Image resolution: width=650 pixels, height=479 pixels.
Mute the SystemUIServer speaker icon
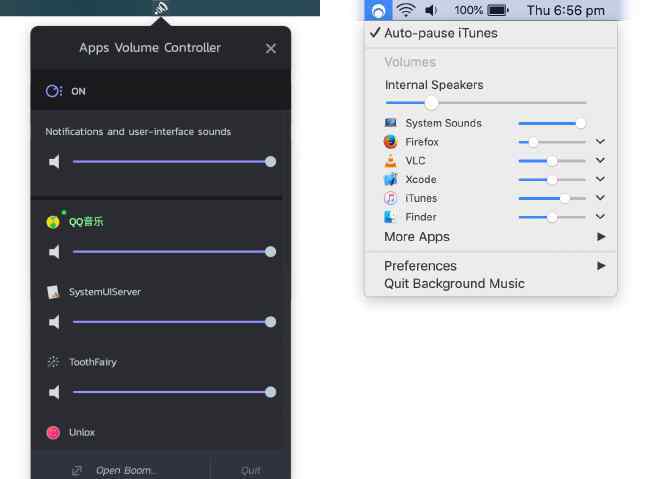tap(54, 322)
